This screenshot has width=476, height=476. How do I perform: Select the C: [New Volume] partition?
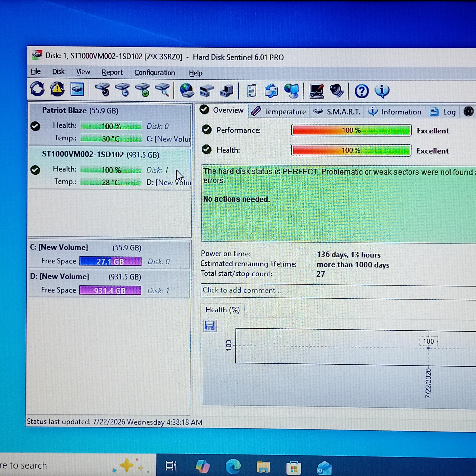pyautogui.click(x=109, y=255)
